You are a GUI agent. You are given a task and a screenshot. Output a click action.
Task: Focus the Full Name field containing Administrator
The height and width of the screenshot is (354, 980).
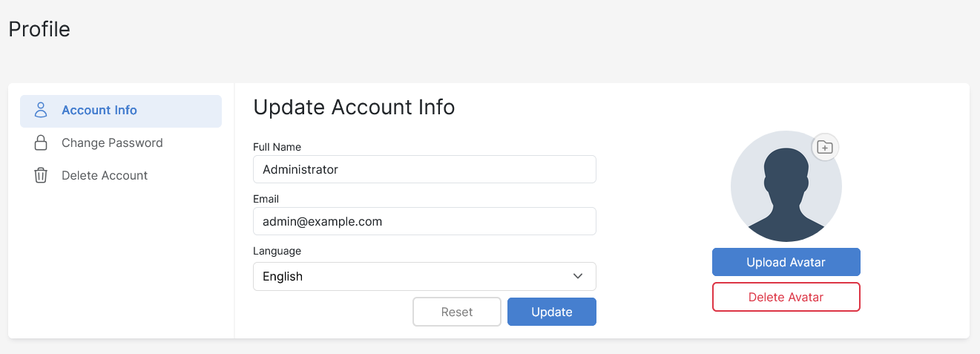click(424, 169)
